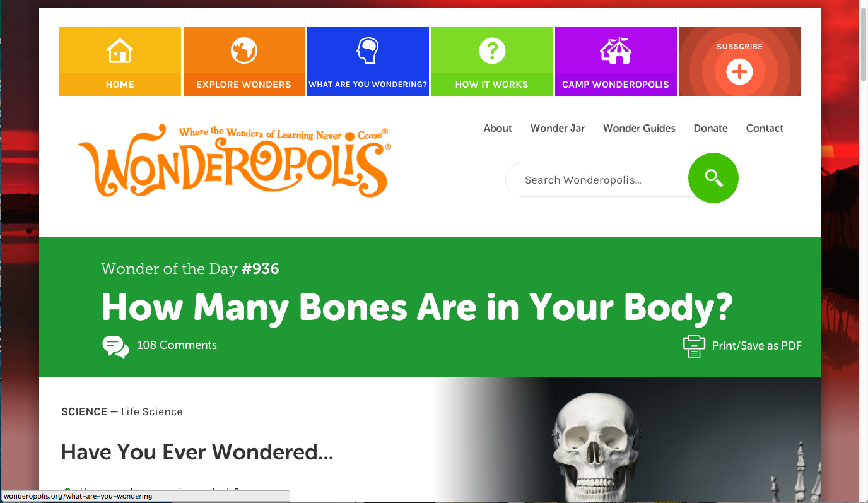The width and height of the screenshot is (868, 503).
Task: Click the Explore Wonders globe icon
Action: click(243, 50)
